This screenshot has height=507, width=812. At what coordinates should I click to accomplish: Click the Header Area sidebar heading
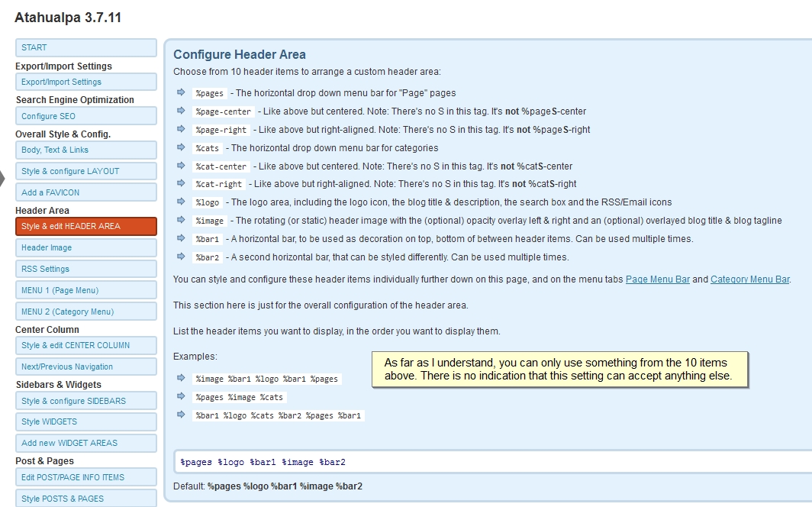42,211
